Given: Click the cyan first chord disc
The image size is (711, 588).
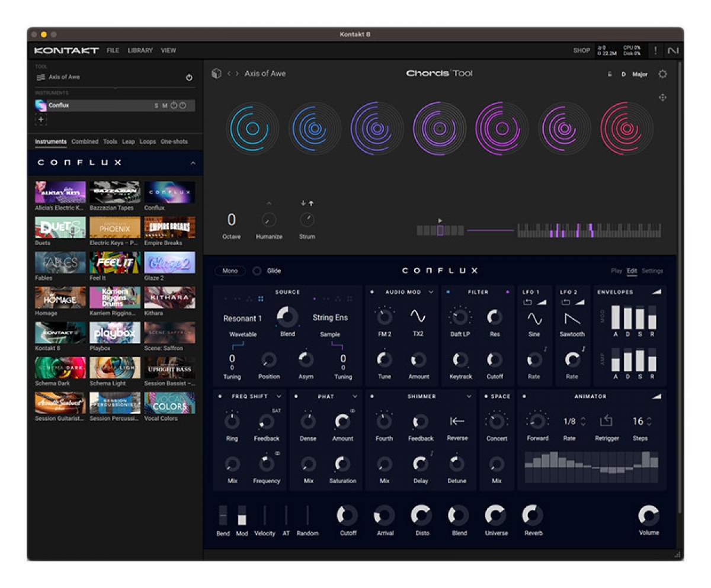Looking at the screenshot, I should 252,128.
